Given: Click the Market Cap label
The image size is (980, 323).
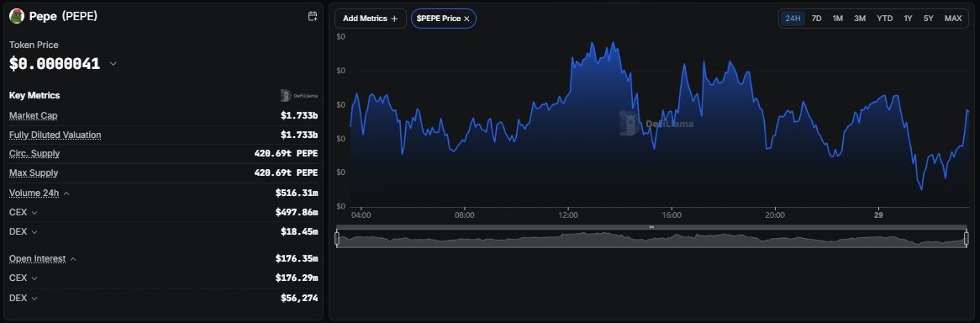Looking at the screenshot, I should tap(33, 116).
